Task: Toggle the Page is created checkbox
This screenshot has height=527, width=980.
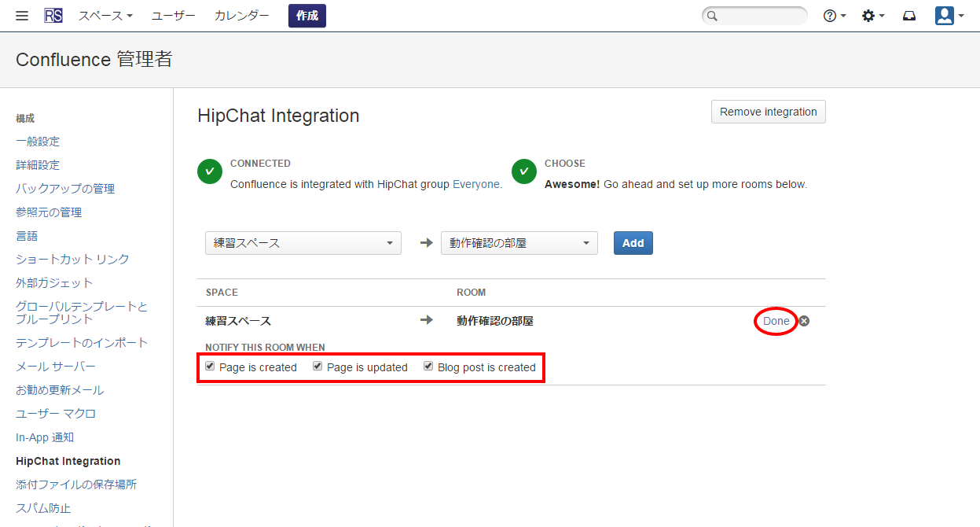Action: pyautogui.click(x=210, y=367)
